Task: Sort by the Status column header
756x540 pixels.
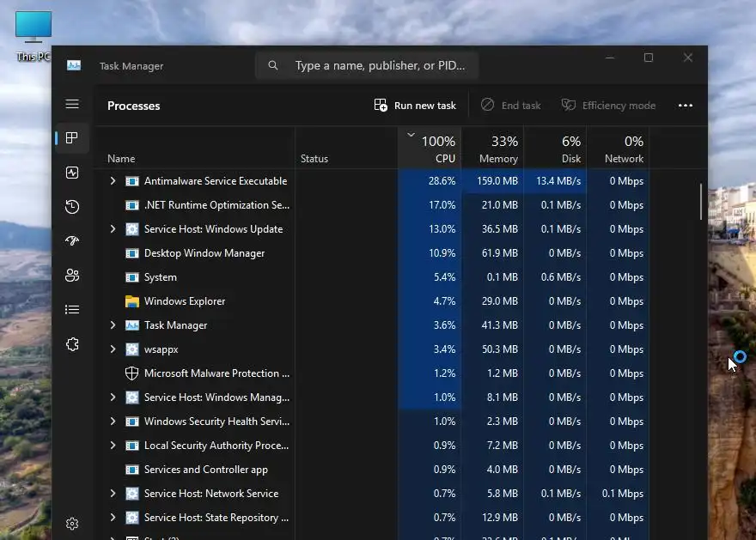Action: click(347, 149)
